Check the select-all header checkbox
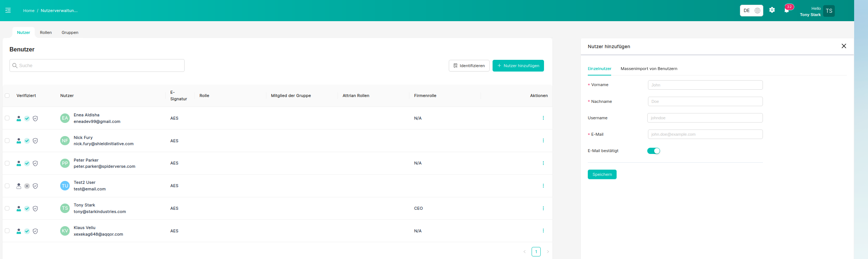Screen dimensions: 868x259 (7, 96)
